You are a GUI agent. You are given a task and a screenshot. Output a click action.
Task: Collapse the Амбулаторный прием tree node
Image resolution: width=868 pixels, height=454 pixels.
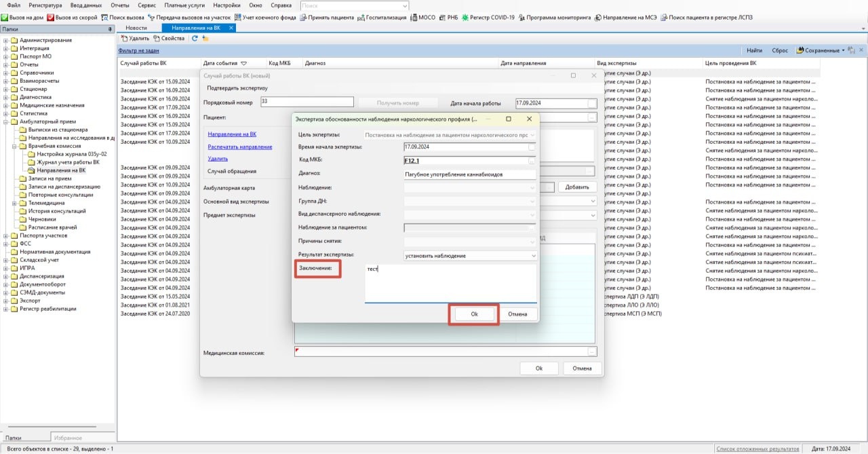pyautogui.click(x=6, y=121)
